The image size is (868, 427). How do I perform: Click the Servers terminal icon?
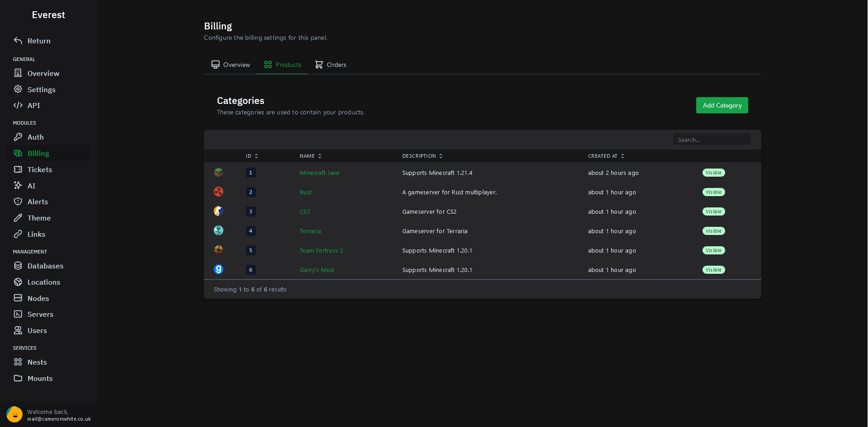coord(18,314)
